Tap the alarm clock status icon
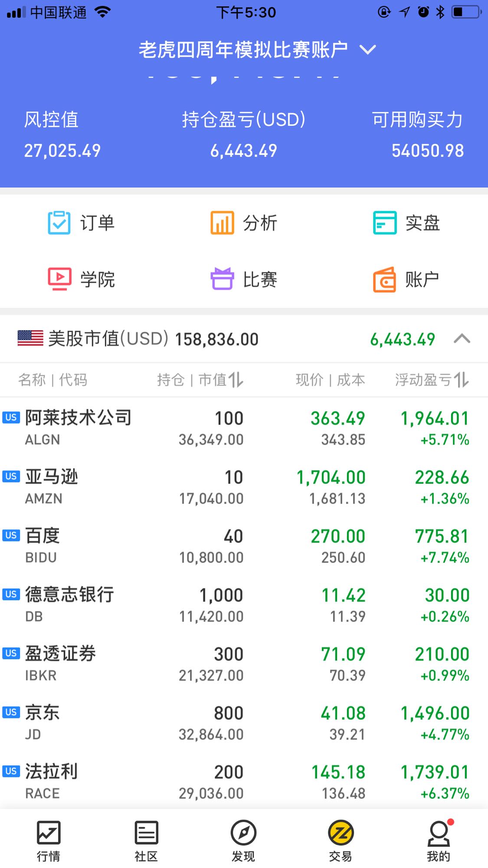This screenshot has width=488, height=868. (423, 12)
